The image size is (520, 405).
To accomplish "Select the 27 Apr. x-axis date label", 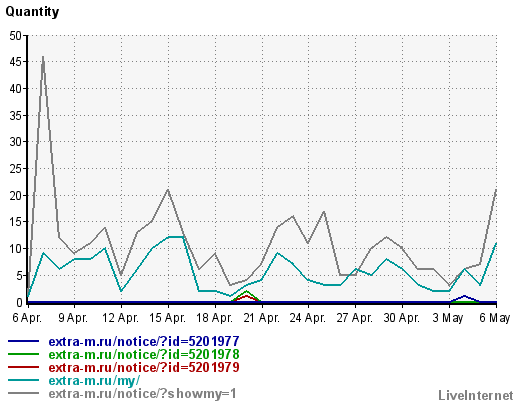I will (355, 318).
